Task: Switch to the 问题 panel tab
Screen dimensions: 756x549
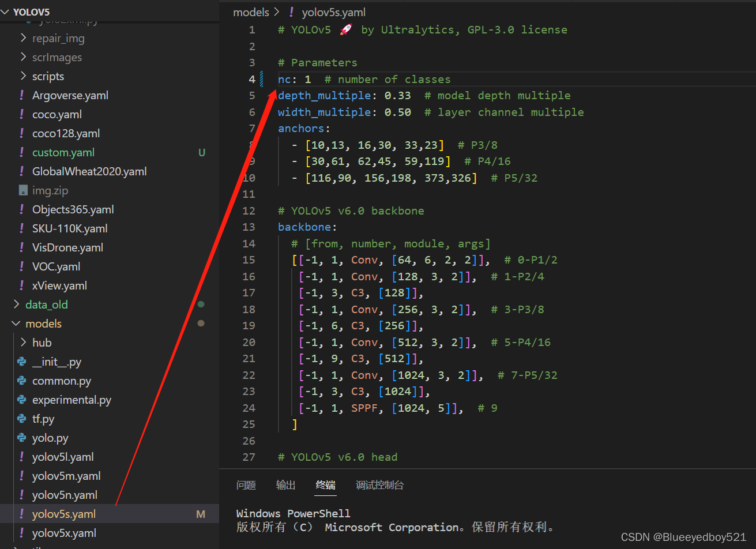Action: 246,485
